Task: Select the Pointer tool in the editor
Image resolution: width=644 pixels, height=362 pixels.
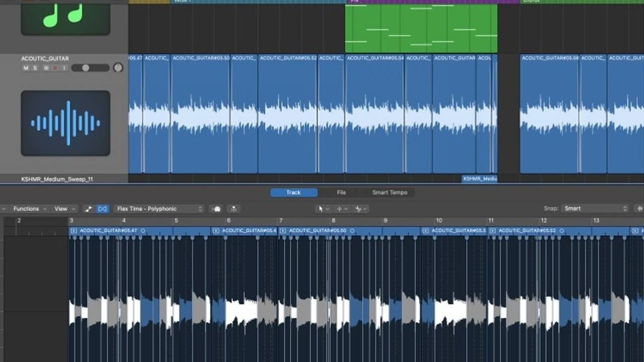Action: [x=320, y=209]
